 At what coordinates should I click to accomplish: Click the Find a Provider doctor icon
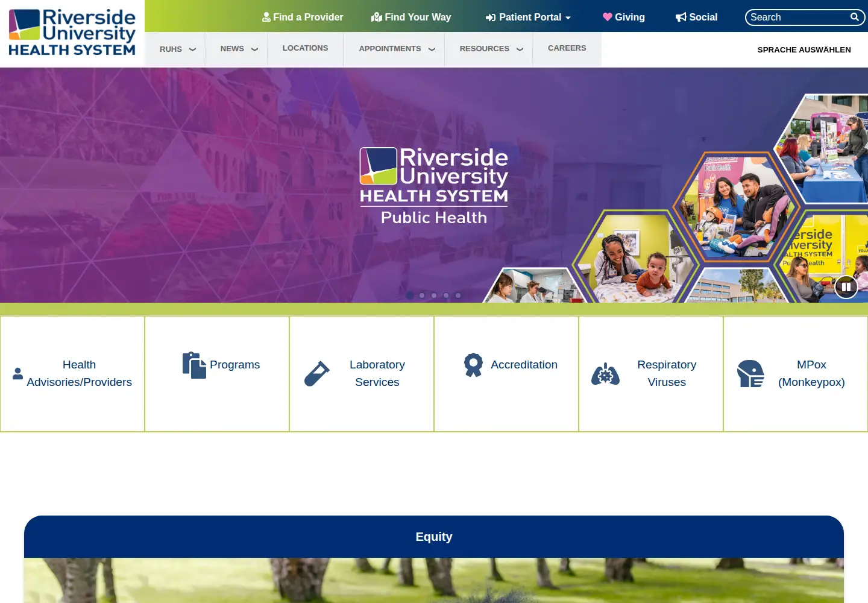point(266,17)
